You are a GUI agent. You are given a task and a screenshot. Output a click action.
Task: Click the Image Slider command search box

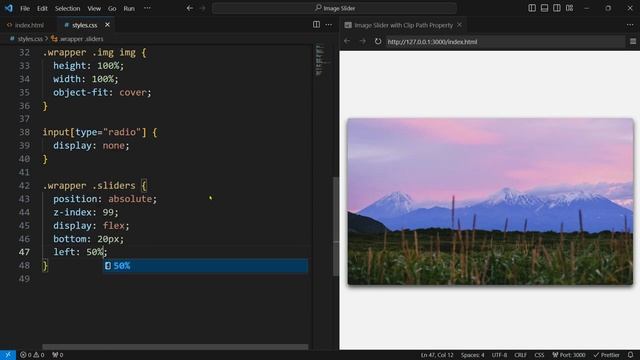[334, 8]
